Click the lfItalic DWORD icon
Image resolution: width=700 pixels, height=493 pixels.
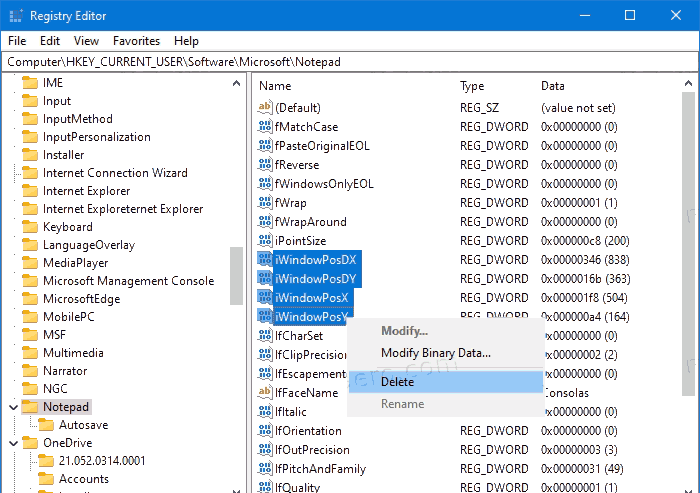[264, 411]
